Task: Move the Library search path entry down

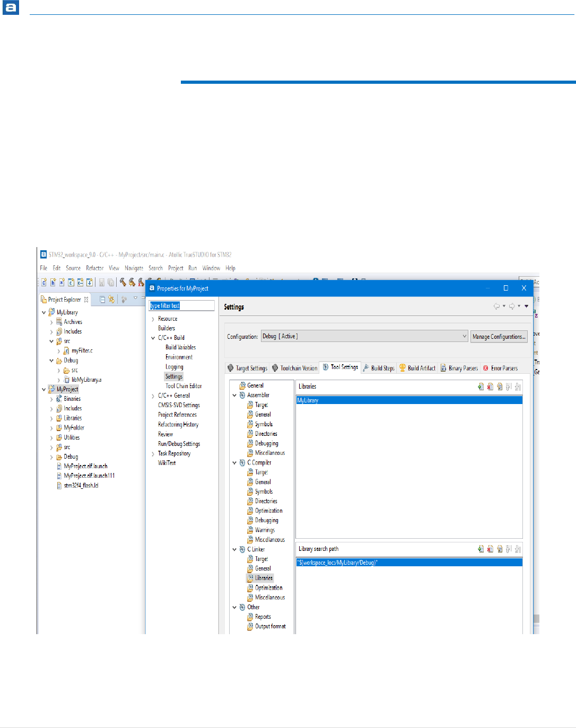Action: [518, 549]
